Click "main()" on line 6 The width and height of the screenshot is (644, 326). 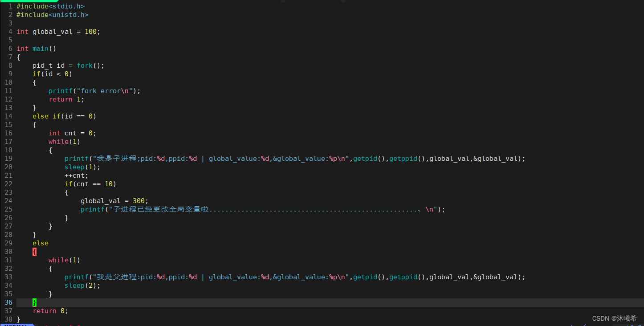[45, 49]
